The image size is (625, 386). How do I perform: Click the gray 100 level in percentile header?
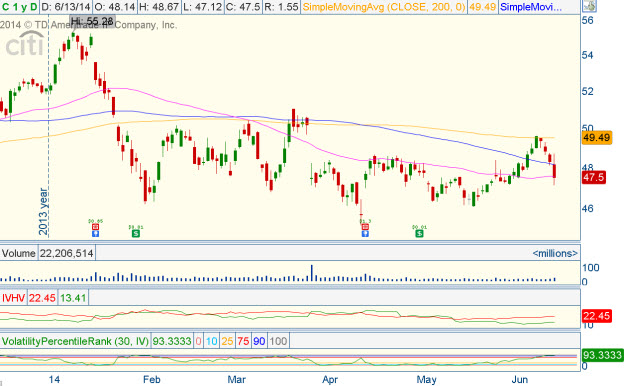coord(278,341)
